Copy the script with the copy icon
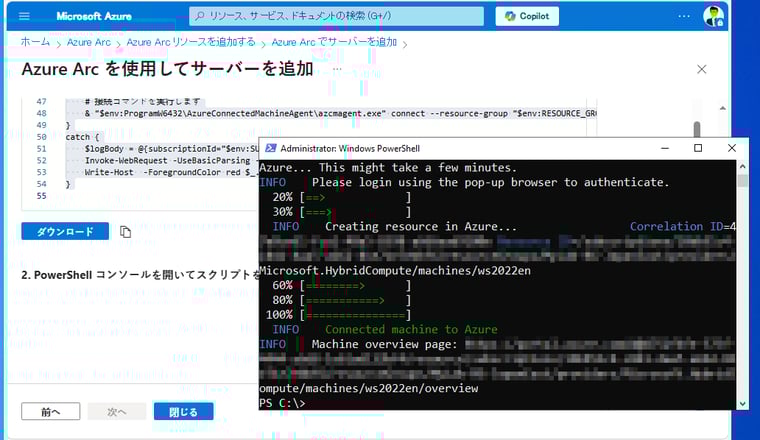 tap(125, 232)
